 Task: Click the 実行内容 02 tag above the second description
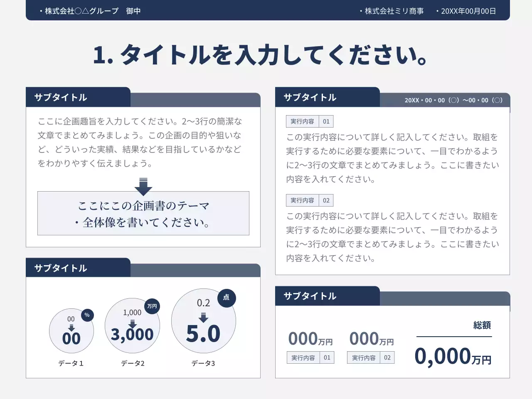tap(310, 200)
